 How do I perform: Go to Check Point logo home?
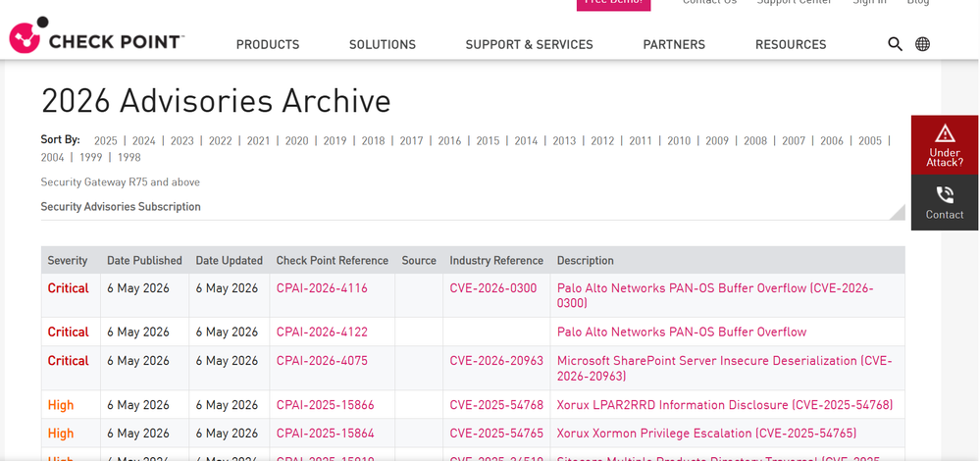coord(97,36)
